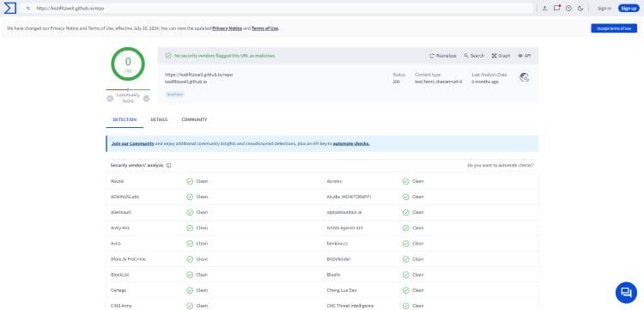Click the globe icon next to Last Analysis Date
This screenshot has height=310, width=644.
pos(524,77)
